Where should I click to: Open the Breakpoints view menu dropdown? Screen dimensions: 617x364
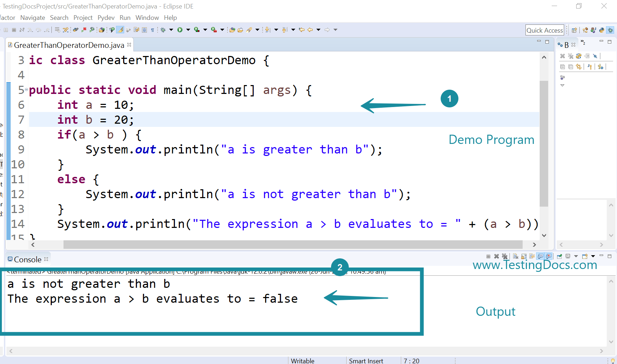tap(563, 85)
